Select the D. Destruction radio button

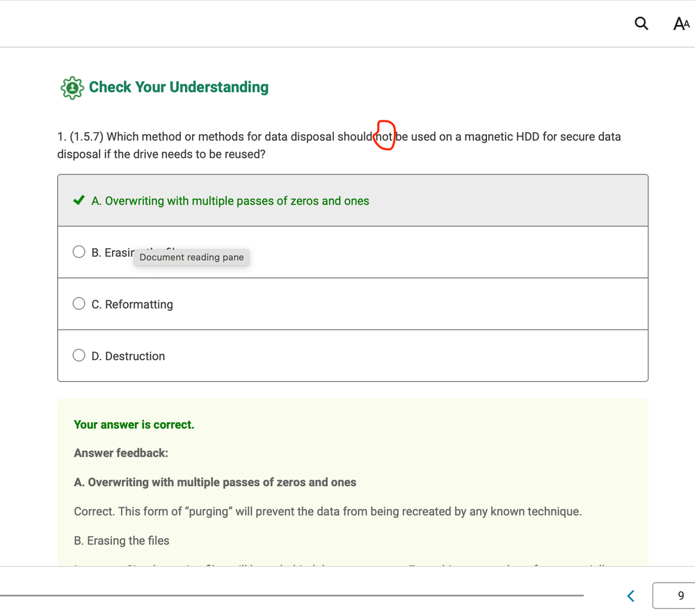tap(79, 355)
